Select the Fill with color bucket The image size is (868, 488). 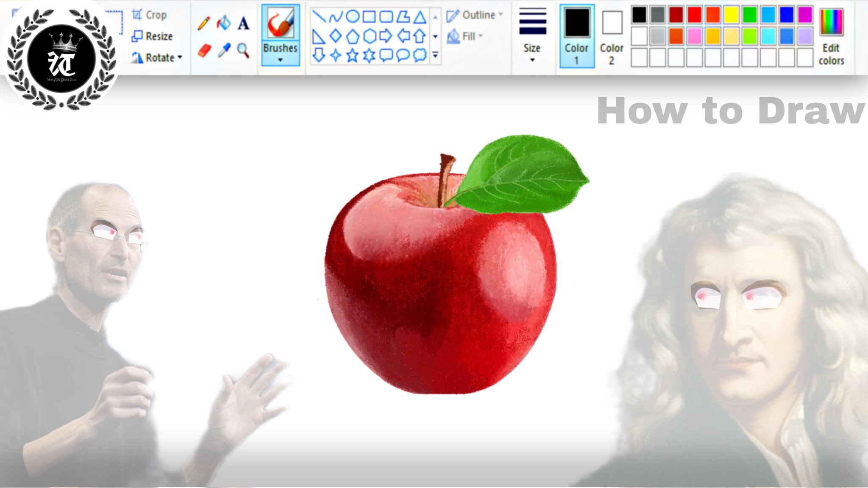(223, 23)
